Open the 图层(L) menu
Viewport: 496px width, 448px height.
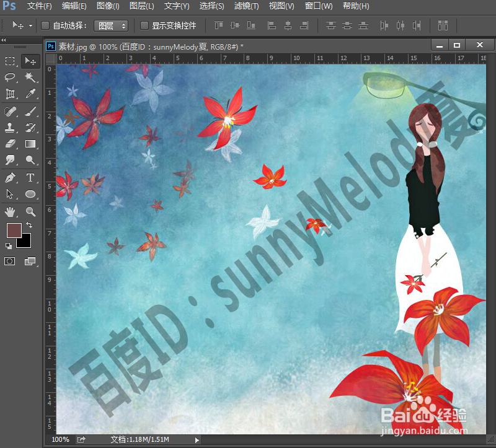click(x=142, y=6)
